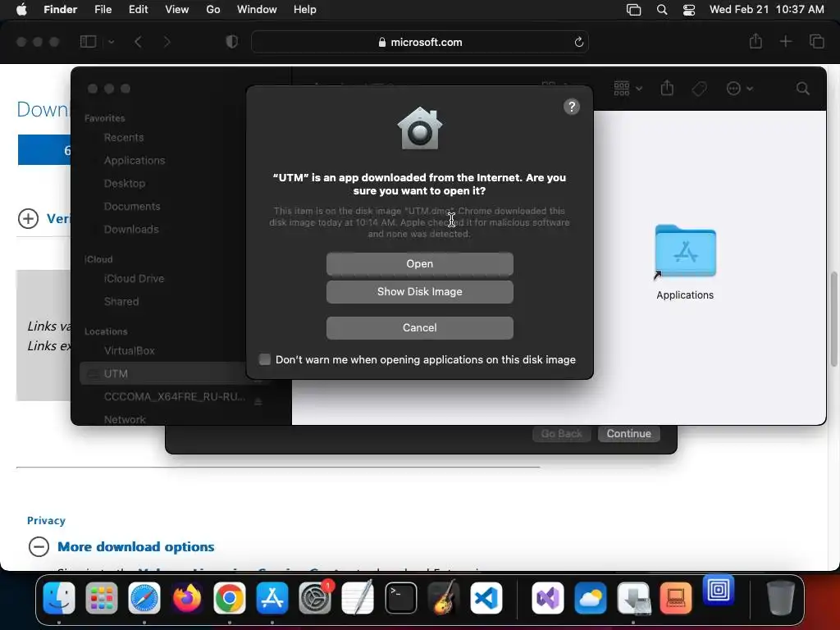Enable Don't warn me checkbox
Image resolution: width=840 pixels, height=630 pixels.
pos(265,359)
